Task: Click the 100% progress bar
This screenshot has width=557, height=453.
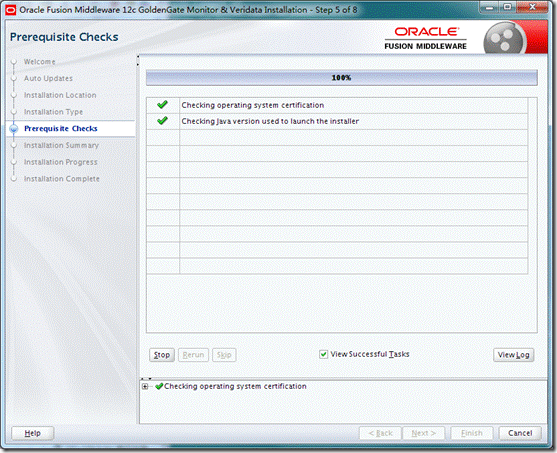Action: (341, 78)
